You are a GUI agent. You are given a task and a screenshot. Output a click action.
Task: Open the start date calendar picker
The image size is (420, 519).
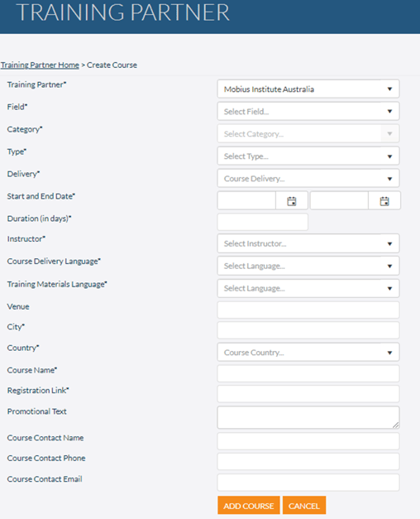(291, 201)
